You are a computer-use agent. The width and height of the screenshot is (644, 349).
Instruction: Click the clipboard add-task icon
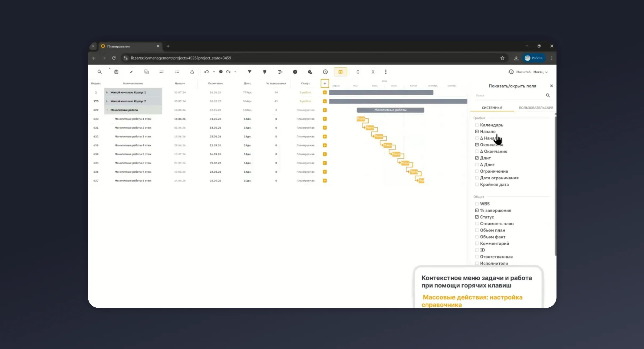coord(116,72)
